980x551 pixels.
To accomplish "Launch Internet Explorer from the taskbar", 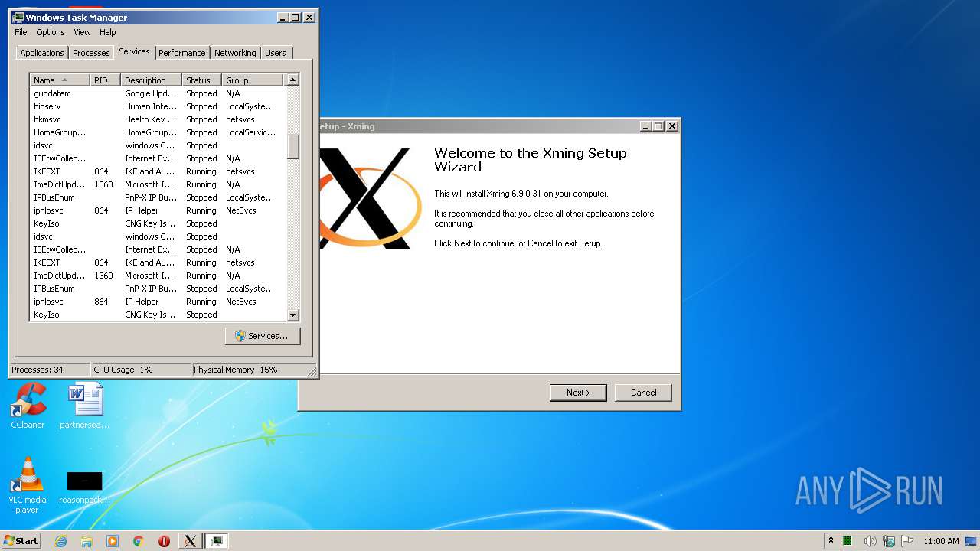I will tap(61, 541).
